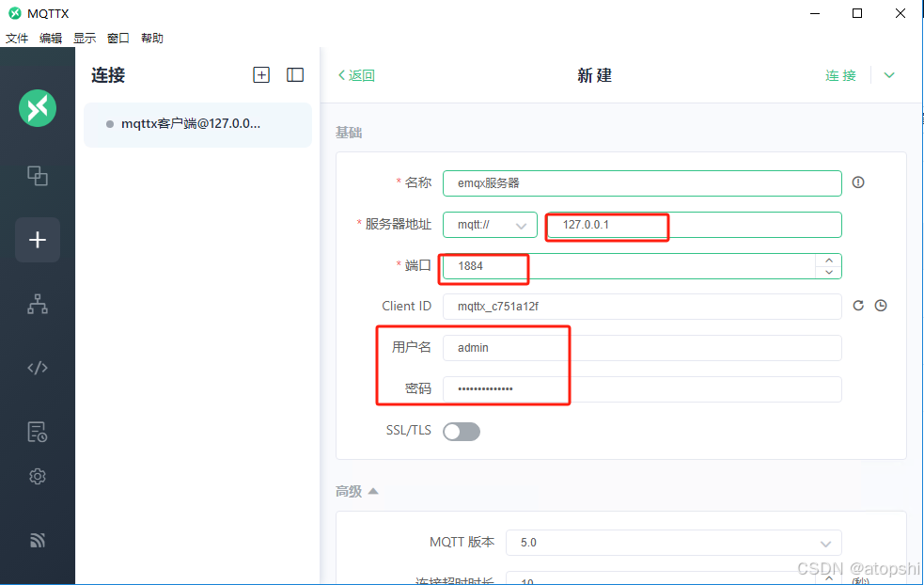Select the Script editor icon
The height and width of the screenshot is (585, 924).
tap(38, 367)
